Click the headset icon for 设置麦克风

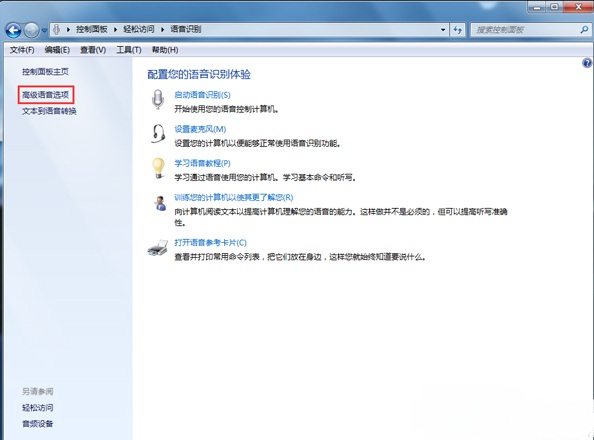[158, 134]
